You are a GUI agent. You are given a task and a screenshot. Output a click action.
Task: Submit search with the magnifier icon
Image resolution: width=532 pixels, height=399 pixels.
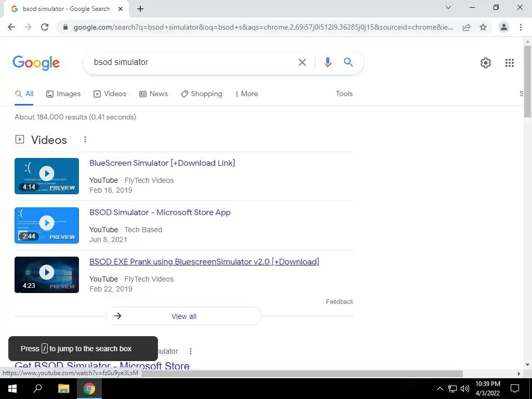pos(348,62)
